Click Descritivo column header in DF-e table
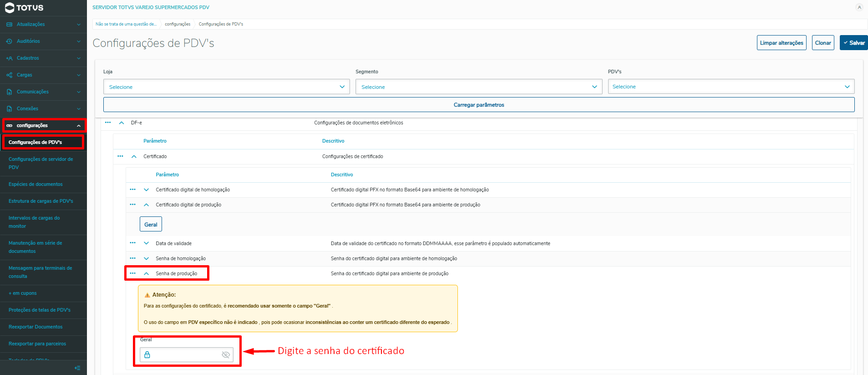The height and width of the screenshot is (375, 868). 333,141
